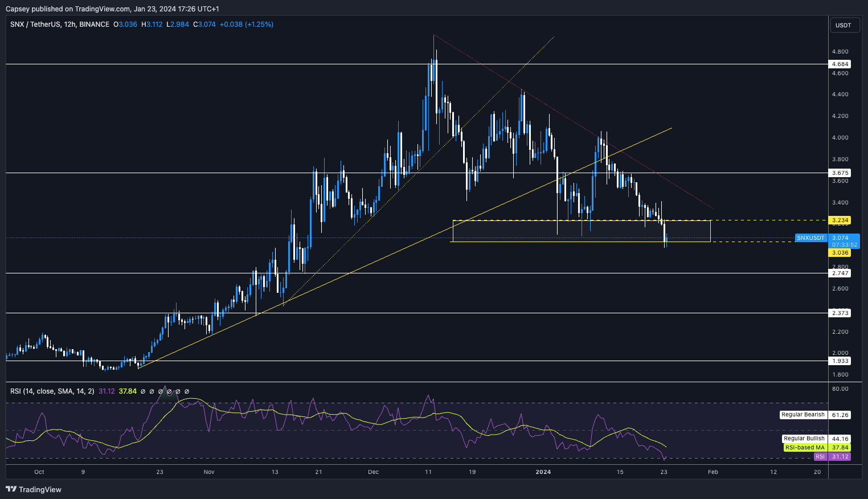This screenshot has width=868, height=499.
Task: Select the 2.373 support price label
Action: [x=840, y=313]
